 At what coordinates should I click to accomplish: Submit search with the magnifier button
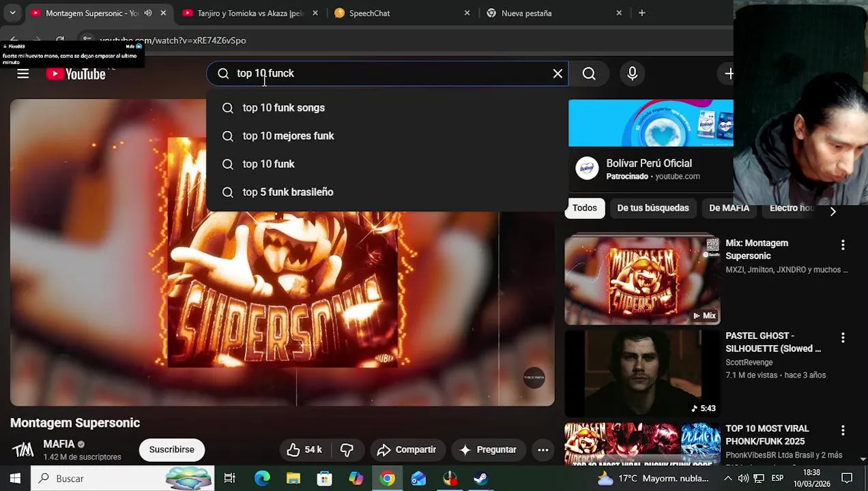click(589, 74)
